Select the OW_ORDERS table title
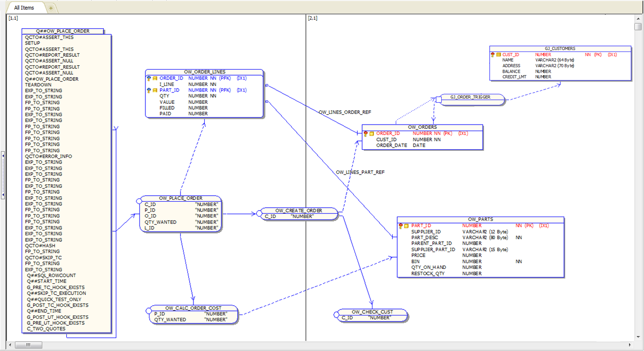 [422, 127]
